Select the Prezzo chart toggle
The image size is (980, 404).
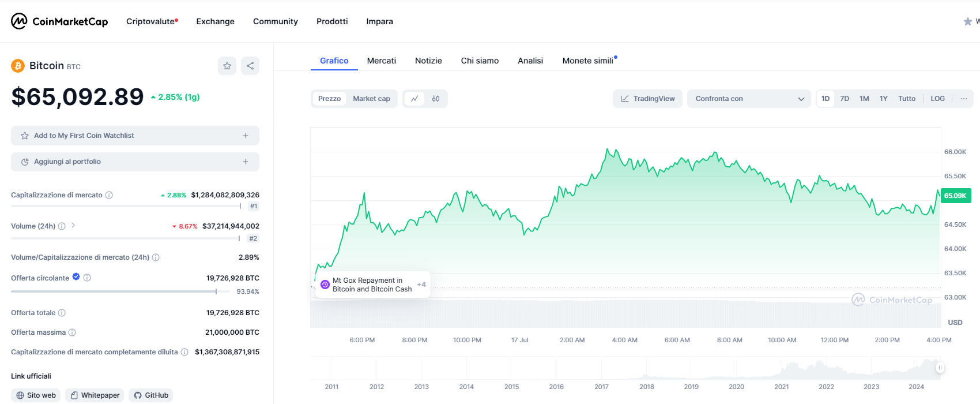coord(329,99)
